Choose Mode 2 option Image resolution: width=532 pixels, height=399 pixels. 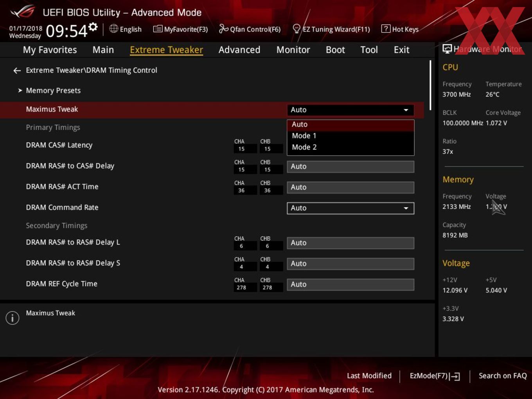pos(350,147)
